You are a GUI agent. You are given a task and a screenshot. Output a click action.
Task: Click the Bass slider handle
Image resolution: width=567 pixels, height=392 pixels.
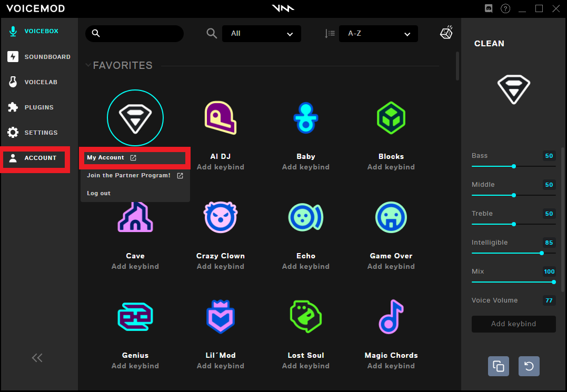514,166
